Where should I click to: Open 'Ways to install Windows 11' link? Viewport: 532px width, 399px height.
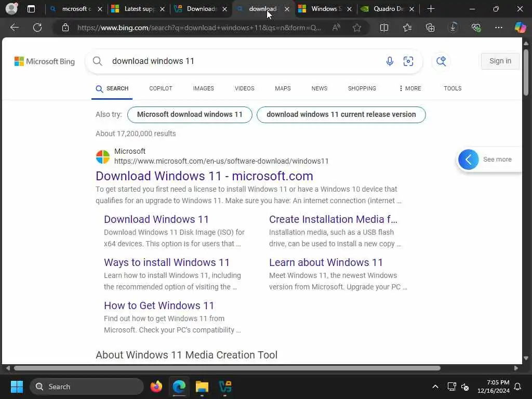(x=167, y=262)
